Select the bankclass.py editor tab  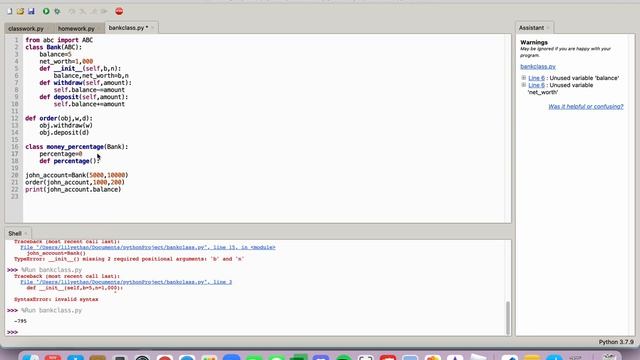point(128,28)
